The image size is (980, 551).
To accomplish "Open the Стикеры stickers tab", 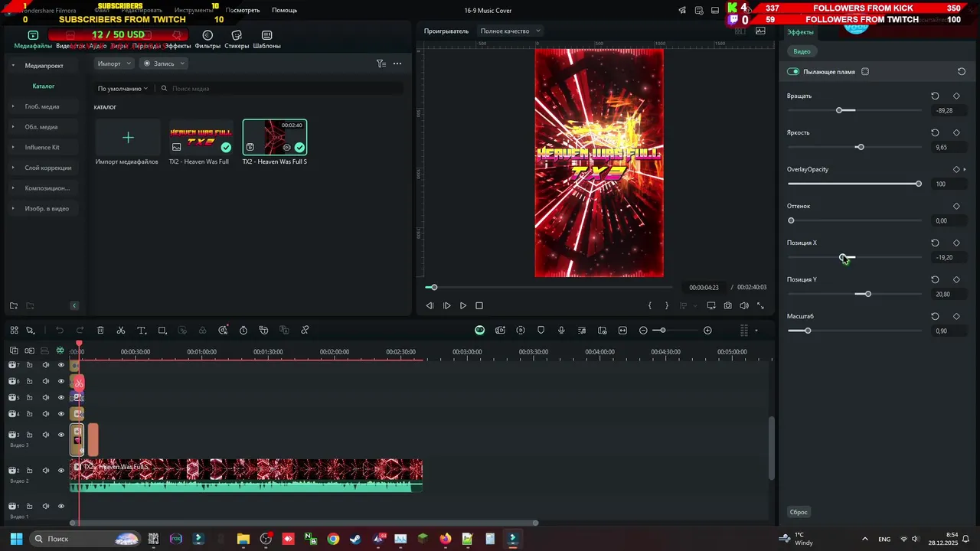I will tap(237, 40).
